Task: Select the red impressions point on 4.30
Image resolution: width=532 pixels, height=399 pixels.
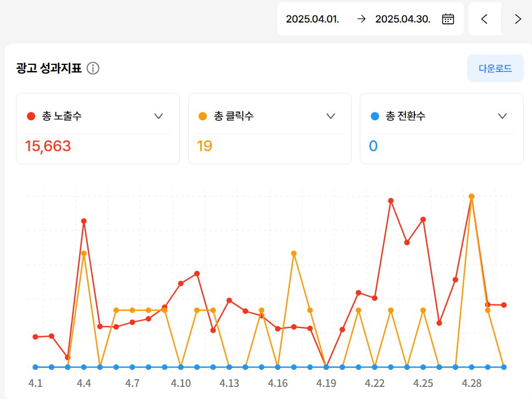Action: coord(504,305)
